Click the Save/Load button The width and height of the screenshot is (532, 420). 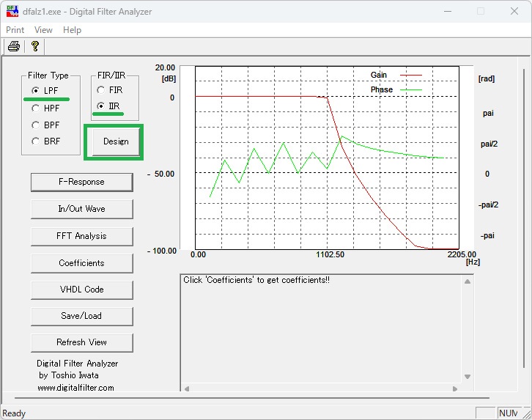[x=81, y=316]
